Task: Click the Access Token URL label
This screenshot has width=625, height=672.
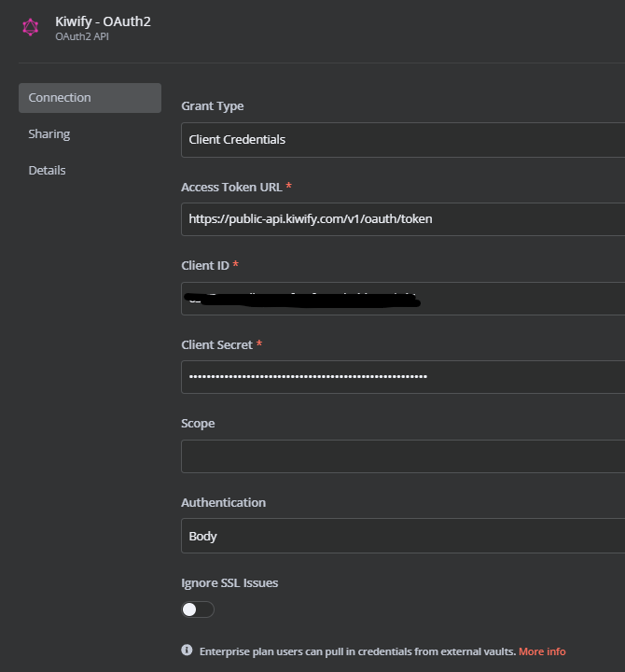Action: click(231, 188)
